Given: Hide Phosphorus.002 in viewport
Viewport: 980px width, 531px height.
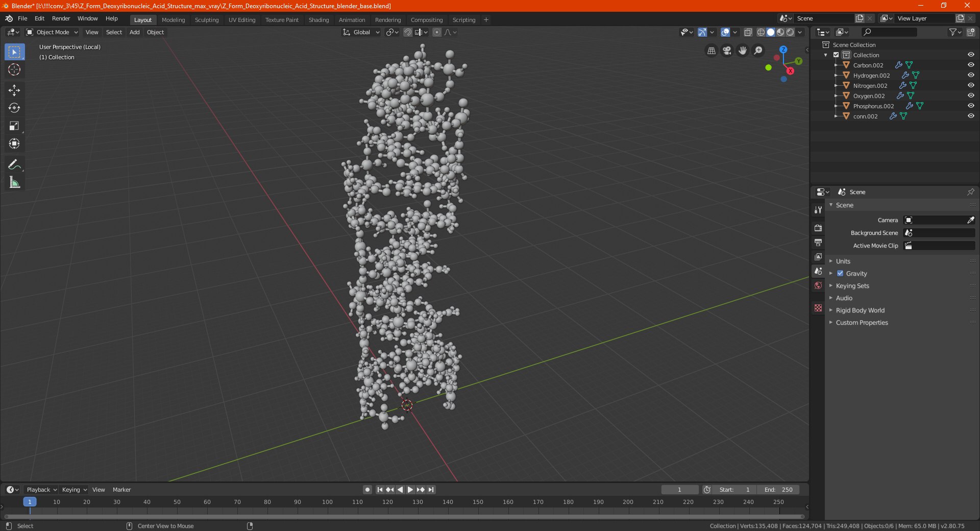Looking at the screenshot, I should click(x=971, y=106).
